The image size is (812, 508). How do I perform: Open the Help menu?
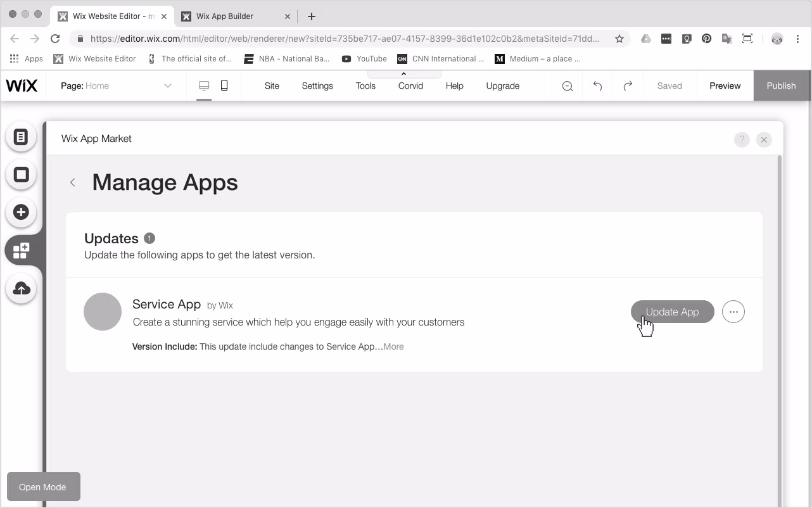coord(455,86)
